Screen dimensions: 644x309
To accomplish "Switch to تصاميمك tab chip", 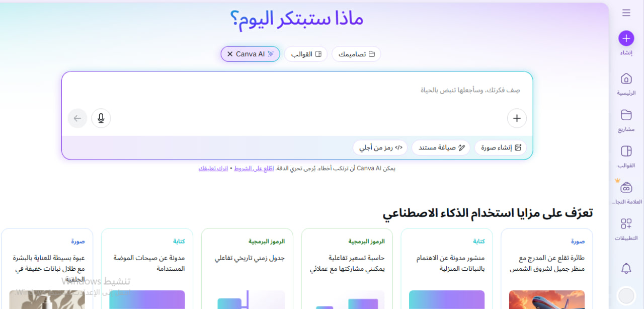I will click(x=356, y=54).
